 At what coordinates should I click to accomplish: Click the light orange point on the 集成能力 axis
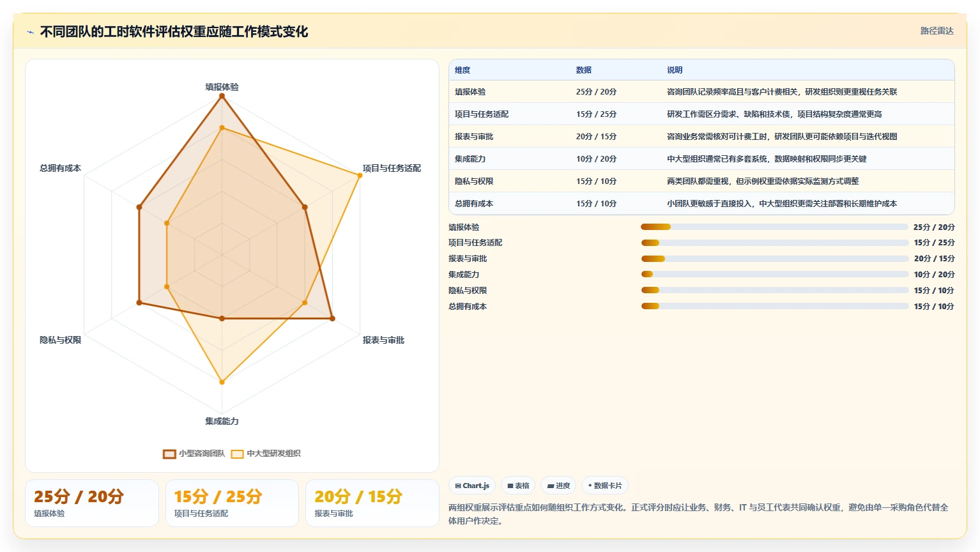coord(222,382)
